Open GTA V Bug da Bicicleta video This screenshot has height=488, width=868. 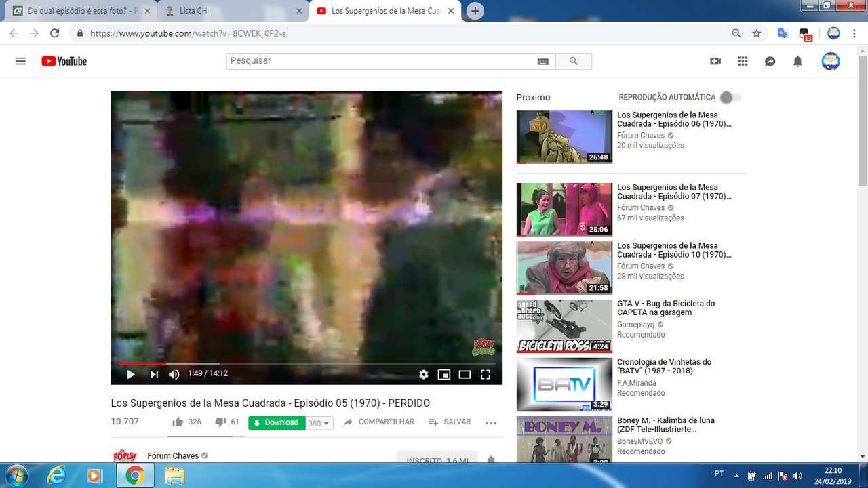coord(564,326)
